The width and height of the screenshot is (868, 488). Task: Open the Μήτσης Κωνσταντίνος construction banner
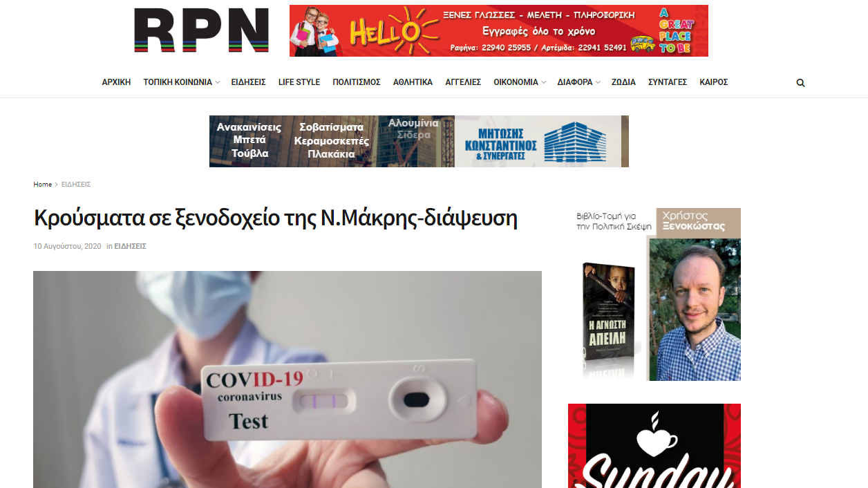[x=419, y=141]
